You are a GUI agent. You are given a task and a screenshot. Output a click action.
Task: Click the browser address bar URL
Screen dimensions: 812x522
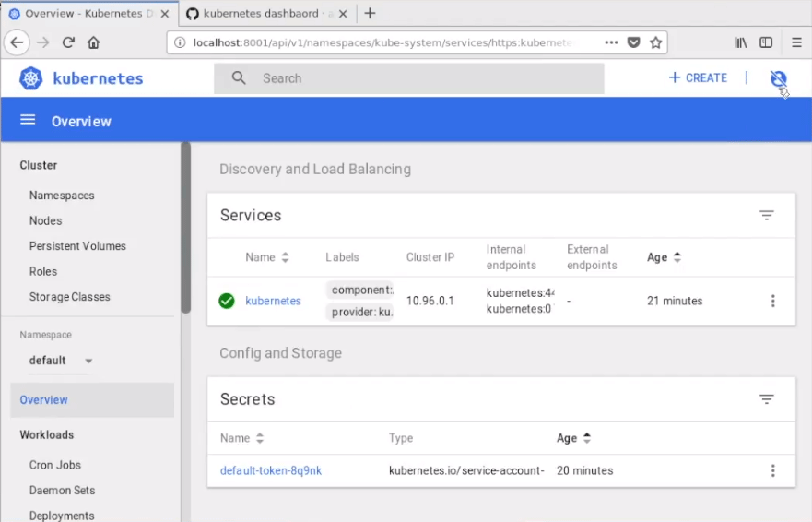point(383,42)
